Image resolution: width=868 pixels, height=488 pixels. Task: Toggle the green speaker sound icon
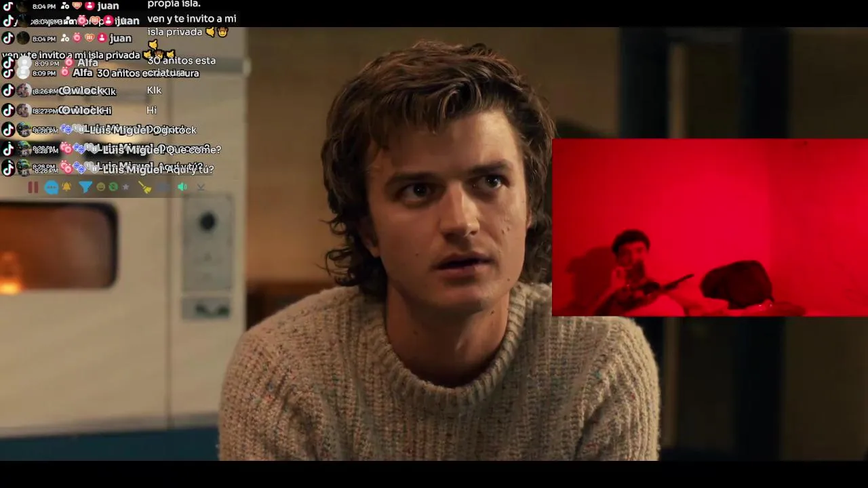point(182,187)
